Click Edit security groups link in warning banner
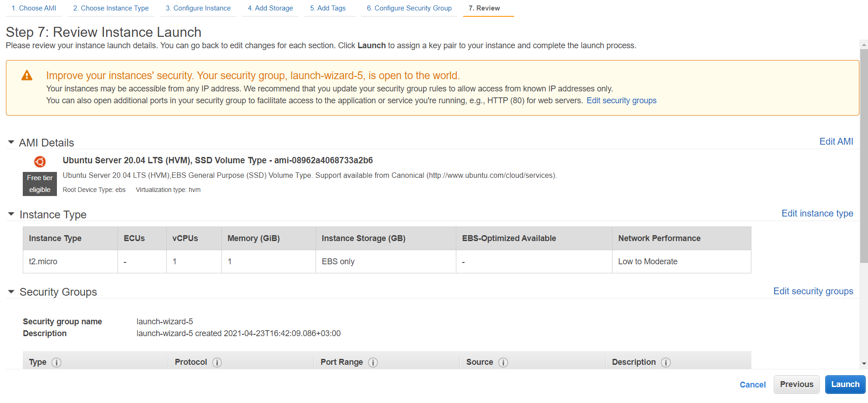This screenshot has height=403, width=868. 621,101
